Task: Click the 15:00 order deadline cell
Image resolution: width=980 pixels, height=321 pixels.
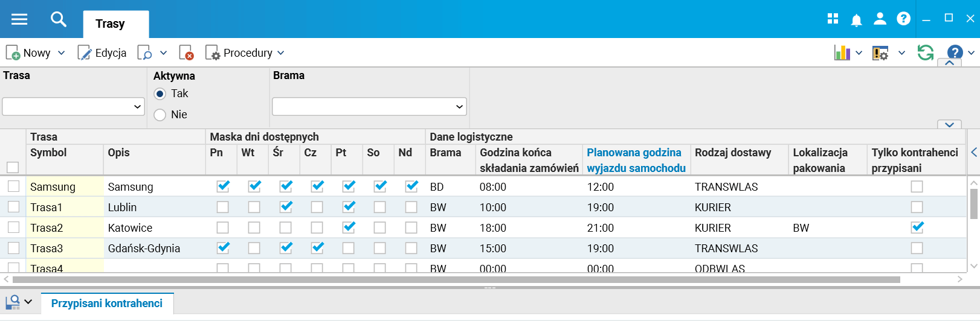Action: click(x=529, y=248)
